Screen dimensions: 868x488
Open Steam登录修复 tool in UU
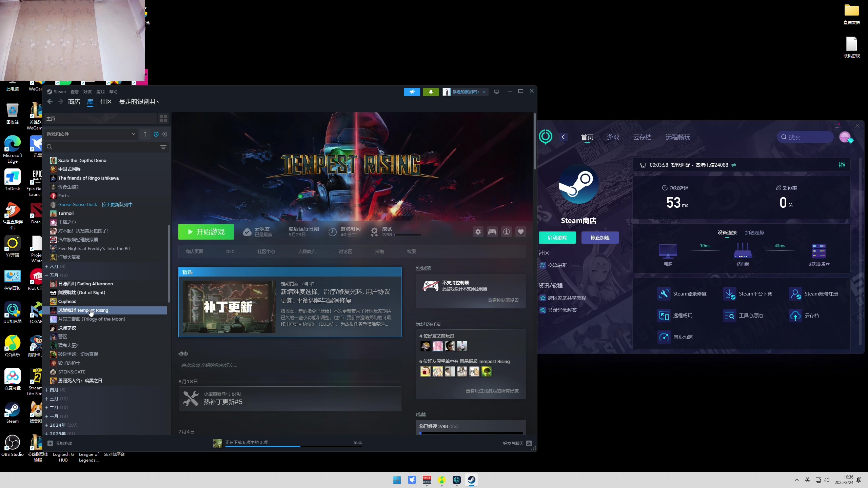pyautogui.click(x=682, y=294)
